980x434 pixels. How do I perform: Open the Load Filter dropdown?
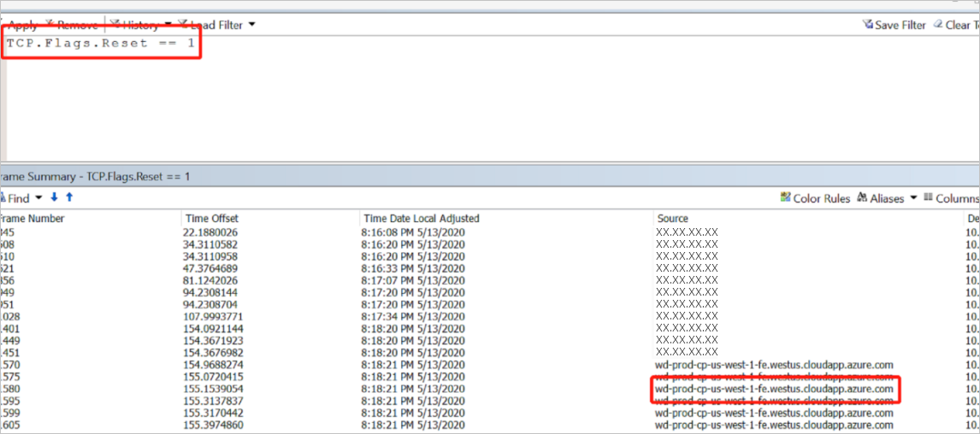click(217, 25)
